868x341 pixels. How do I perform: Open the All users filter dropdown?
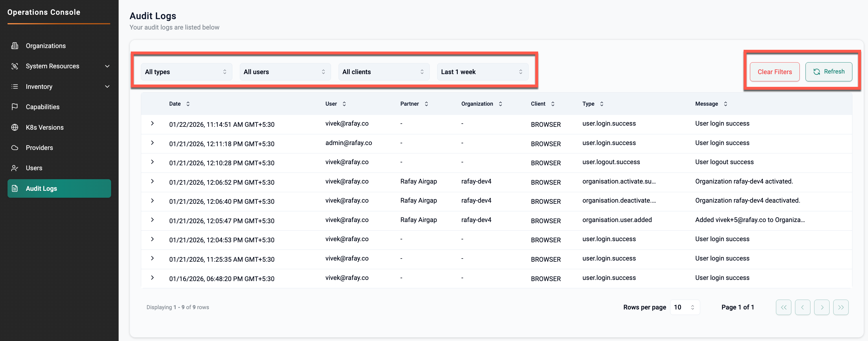click(285, 72)
